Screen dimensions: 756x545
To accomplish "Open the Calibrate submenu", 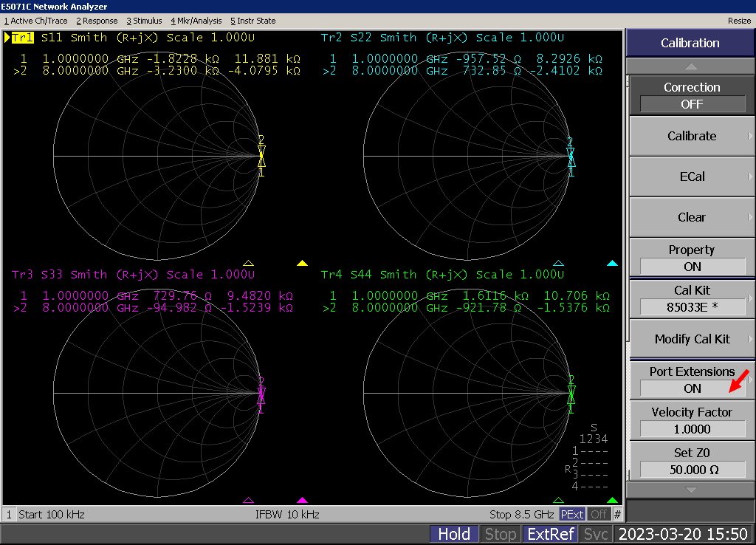I will 692,136.
